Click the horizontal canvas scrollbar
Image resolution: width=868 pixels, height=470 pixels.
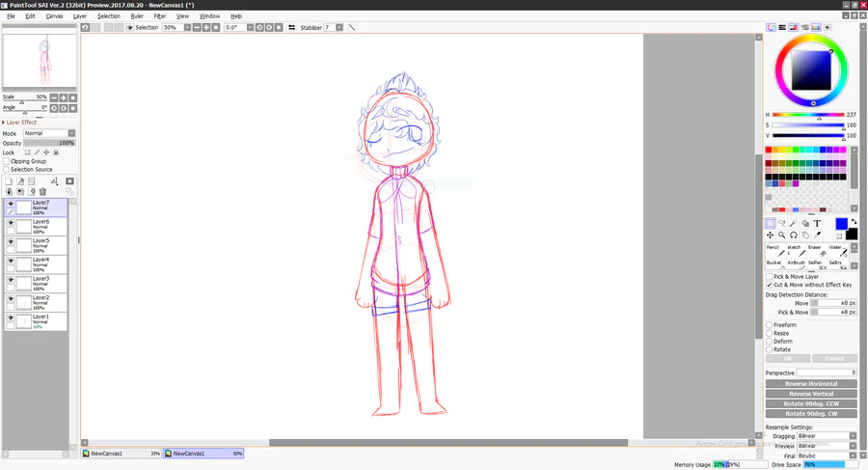coord(448,443)
